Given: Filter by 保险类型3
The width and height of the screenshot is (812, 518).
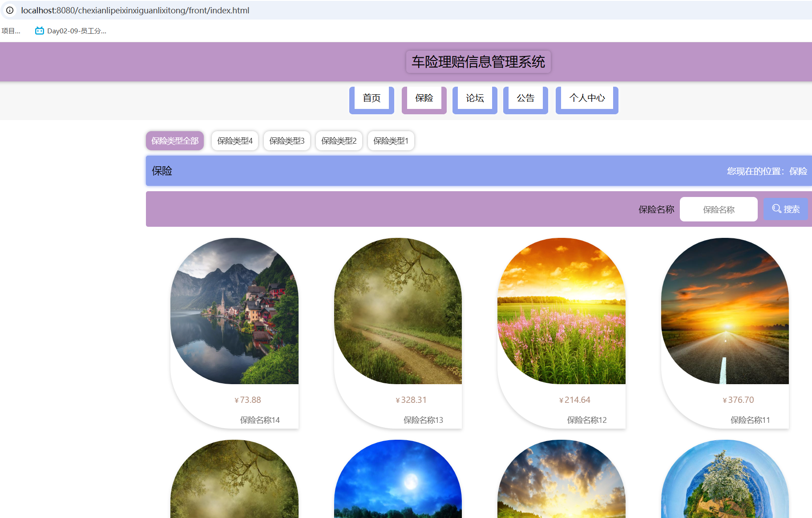Looking at the screenshot, I should click(287, 141).
